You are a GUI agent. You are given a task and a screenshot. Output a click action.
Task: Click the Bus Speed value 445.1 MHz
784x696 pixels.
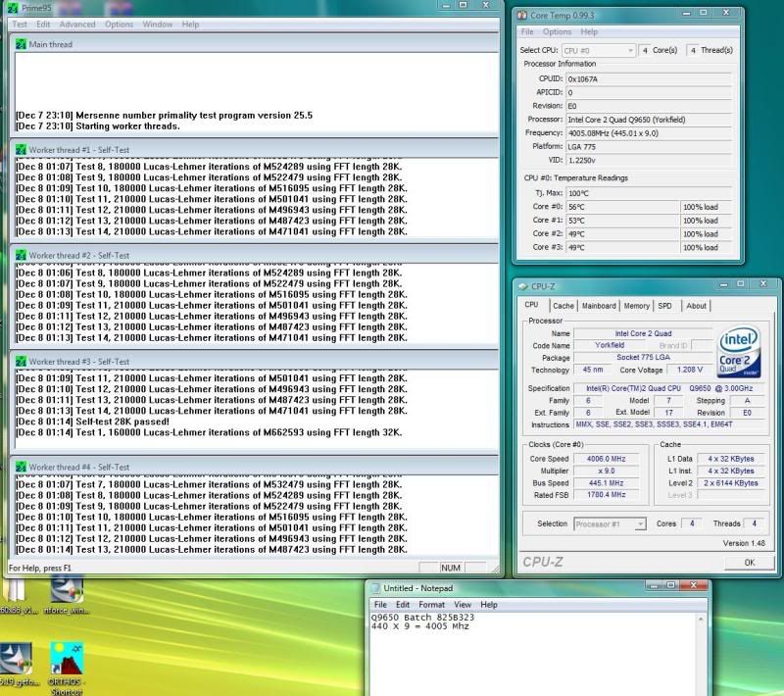[x=606, y=483]
